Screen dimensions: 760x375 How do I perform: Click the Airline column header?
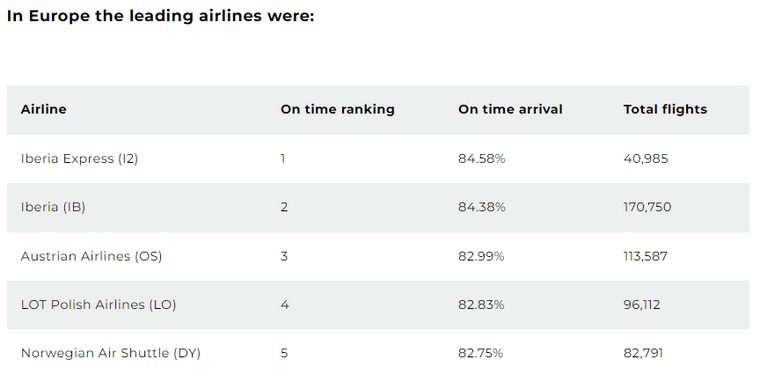pos(44,109)
